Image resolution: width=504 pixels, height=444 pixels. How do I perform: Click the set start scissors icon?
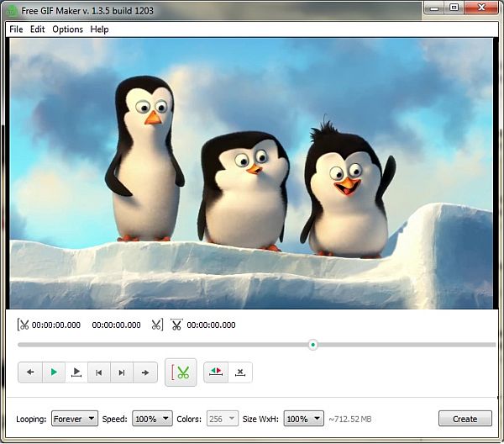24,325
